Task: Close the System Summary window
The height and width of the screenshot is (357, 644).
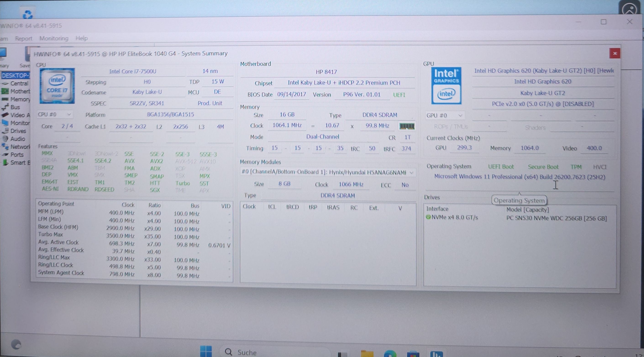Action: click(615, 53)
